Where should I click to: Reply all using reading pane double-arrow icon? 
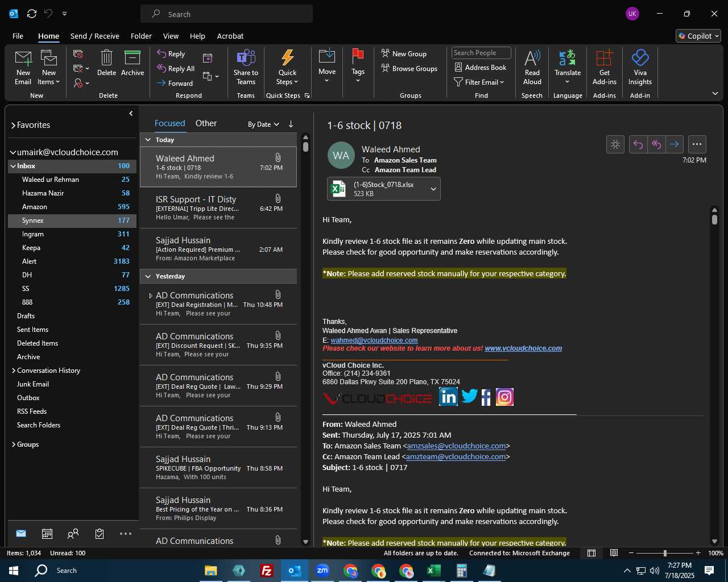[656, 144]
